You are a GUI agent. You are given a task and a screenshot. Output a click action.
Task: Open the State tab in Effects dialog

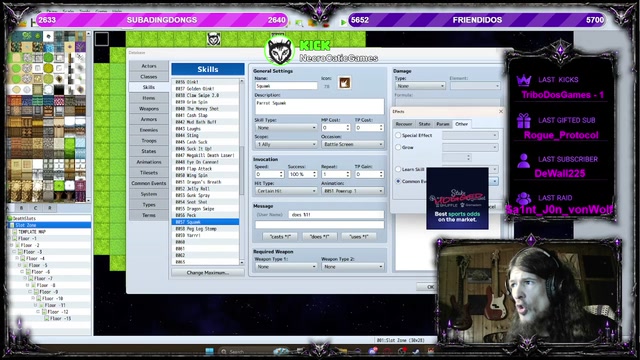[x=424, y=124]
